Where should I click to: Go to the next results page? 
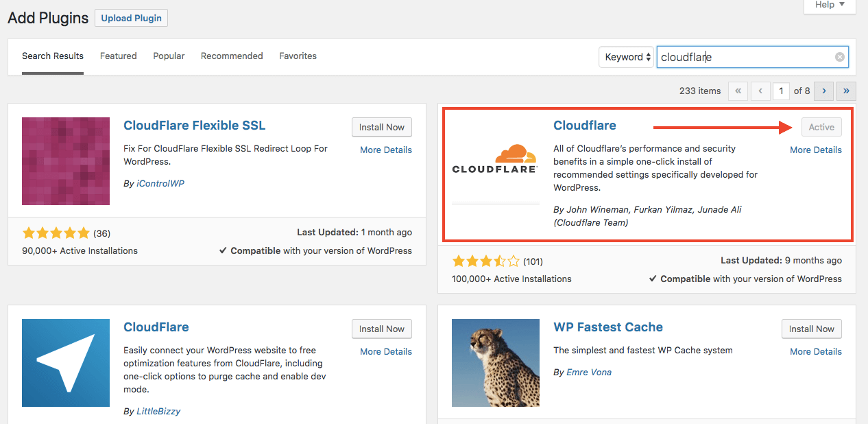[x=824, y=91]
